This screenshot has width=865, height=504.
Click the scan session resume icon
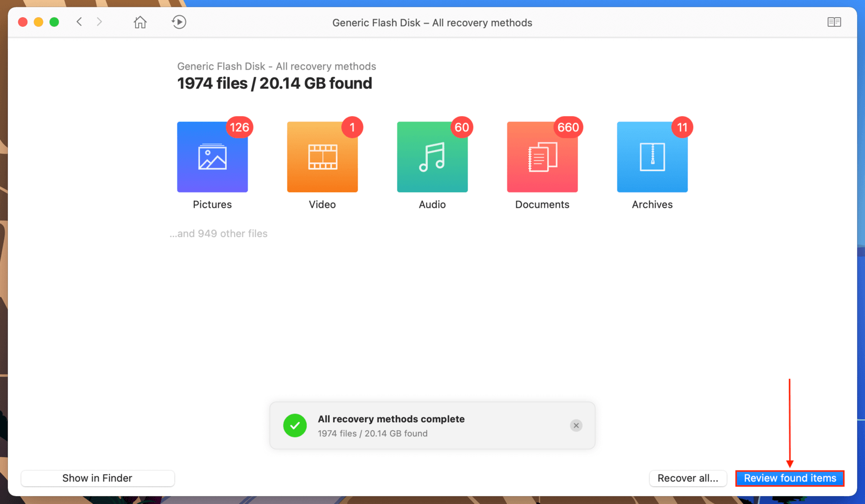[x=179, y=22]
